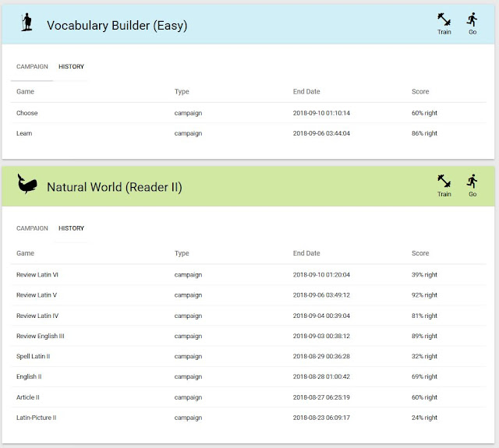Select the English II game row
Image resolution: width=499 pixels, height=448 pixels.
249,377
